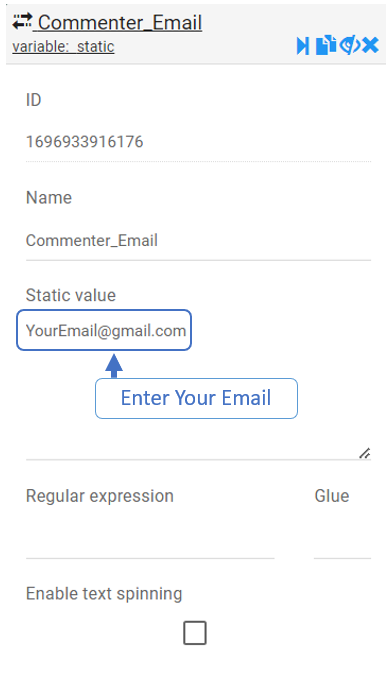
Task: Remove the command with X icon
Action: (370, 45)
